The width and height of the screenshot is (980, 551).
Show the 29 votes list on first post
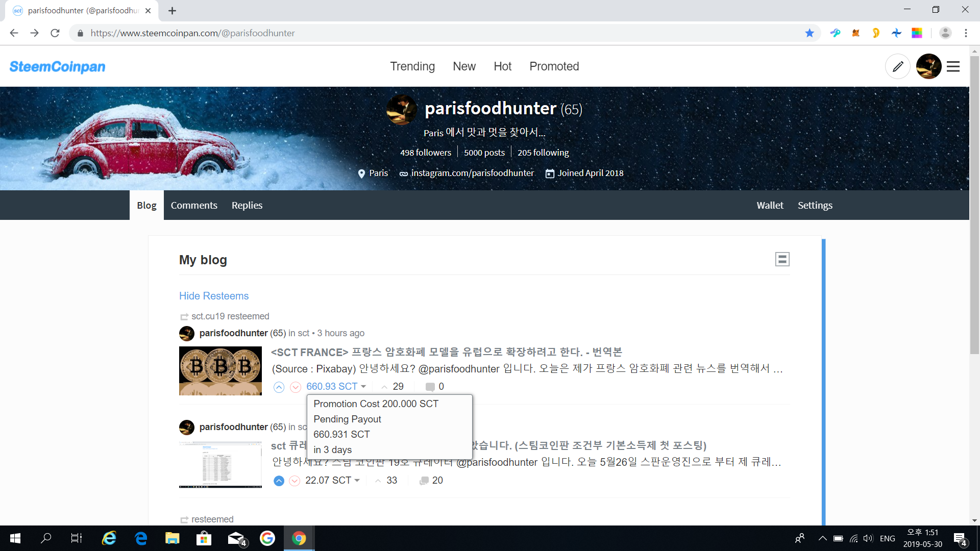(x=393, y=387)
